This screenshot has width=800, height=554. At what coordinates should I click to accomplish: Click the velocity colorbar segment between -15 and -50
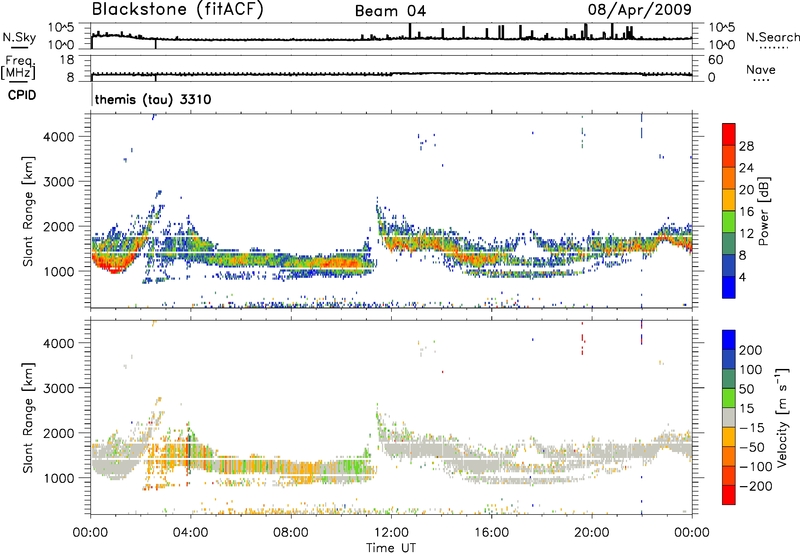click(x=729, y=436)
